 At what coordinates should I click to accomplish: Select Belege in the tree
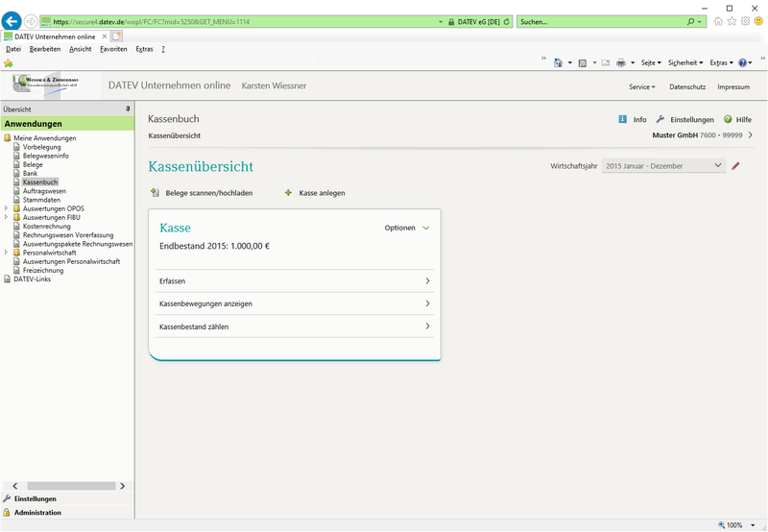tap(33, 164)
